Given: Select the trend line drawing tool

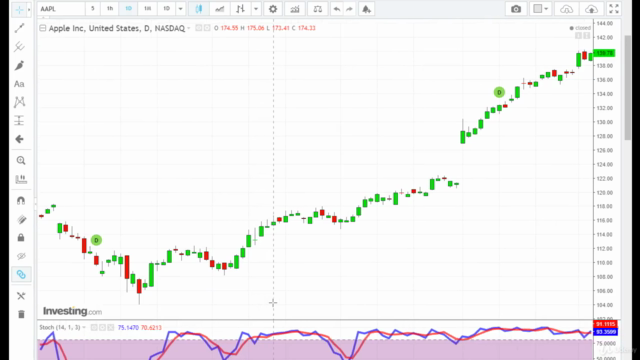Looking at the screenshot, I should [19, 28].
